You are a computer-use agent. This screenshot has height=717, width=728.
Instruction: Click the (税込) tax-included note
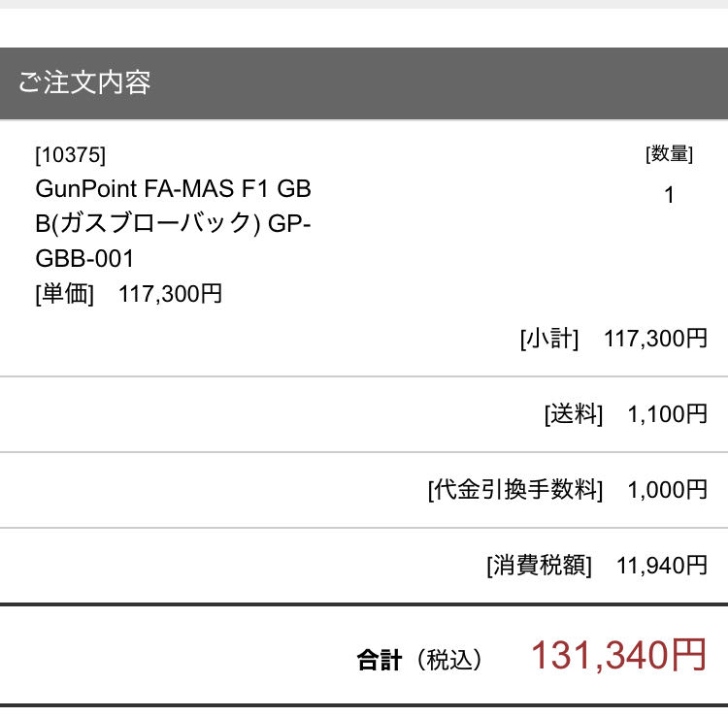coord(447,661)
